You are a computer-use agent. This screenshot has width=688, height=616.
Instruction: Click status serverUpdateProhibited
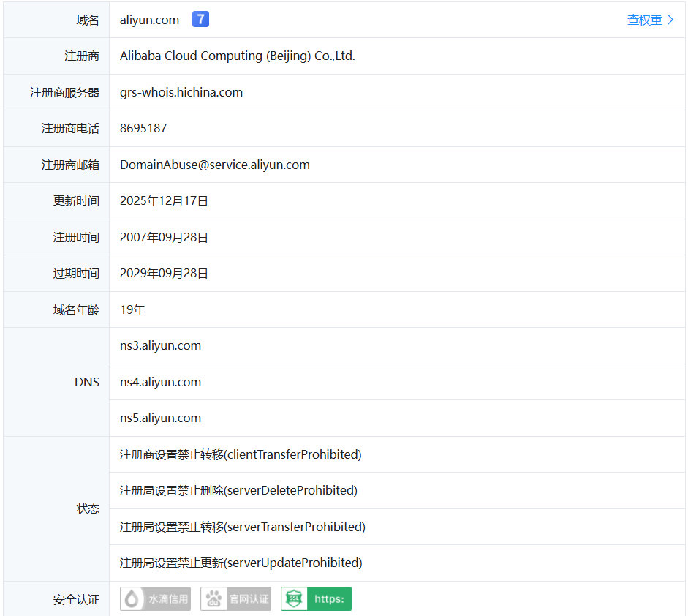(241, 563)
